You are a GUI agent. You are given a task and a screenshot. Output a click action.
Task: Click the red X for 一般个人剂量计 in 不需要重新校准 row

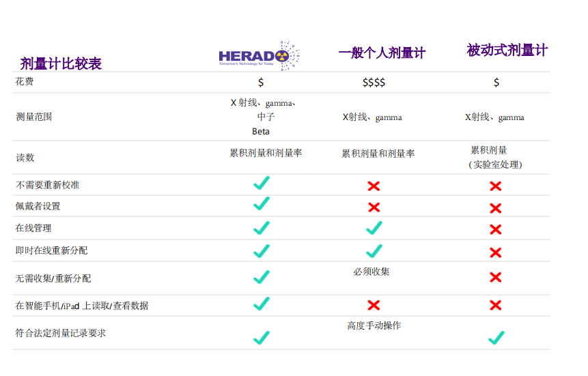pyautogui.click(x=374, y=186)
